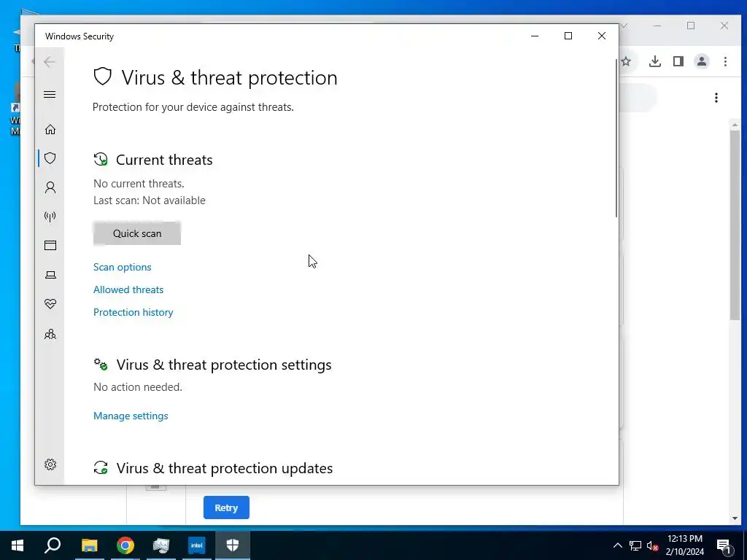The image size is (747, 560).
Task: Click the 'No action needed.' text
Action: 138,387
